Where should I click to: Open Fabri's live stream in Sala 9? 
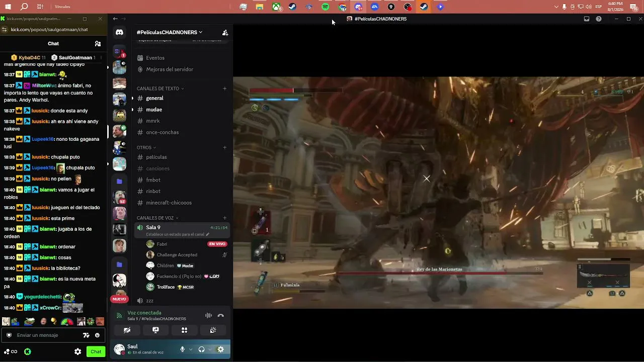point(217,244)
